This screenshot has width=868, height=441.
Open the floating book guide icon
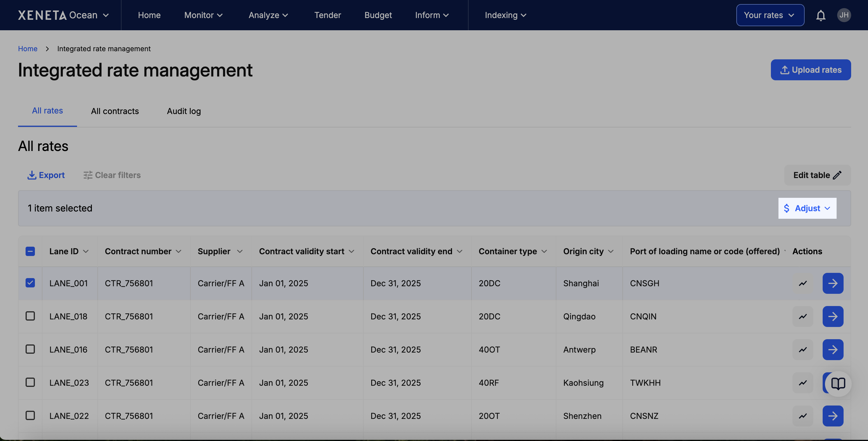tap(838, 383)
